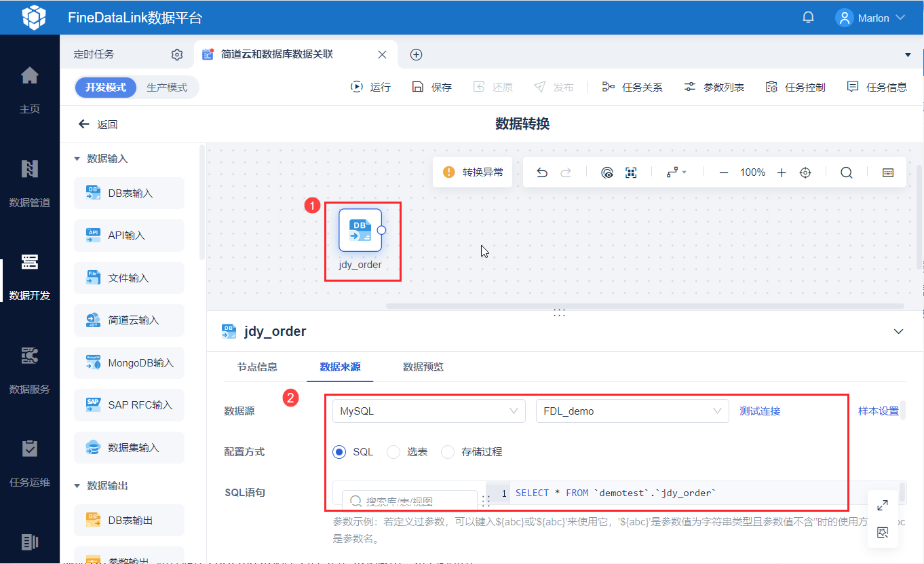Save the task with 保存
The width and height of the screenshot is (924, 564).
pyautogui.click(x=431, y=87)
